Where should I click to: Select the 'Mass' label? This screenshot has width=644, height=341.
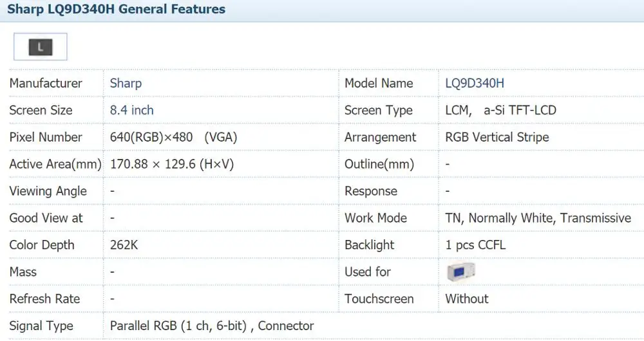[x=23, y=272]
